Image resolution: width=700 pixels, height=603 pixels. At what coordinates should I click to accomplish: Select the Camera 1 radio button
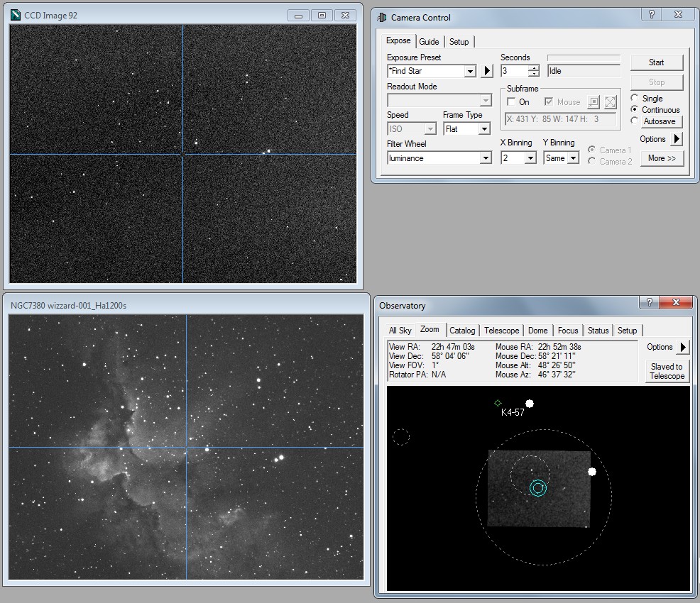tap(592, 150)
